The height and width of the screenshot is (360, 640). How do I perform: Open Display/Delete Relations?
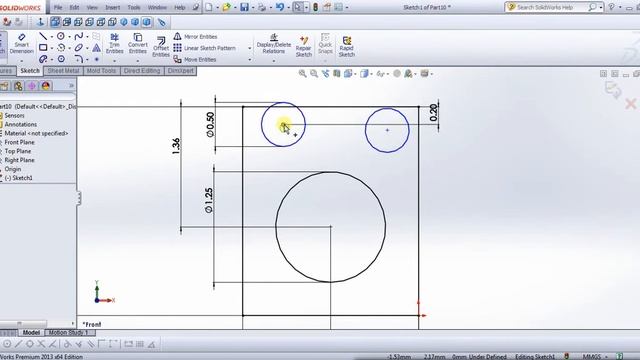click(273, 44)
